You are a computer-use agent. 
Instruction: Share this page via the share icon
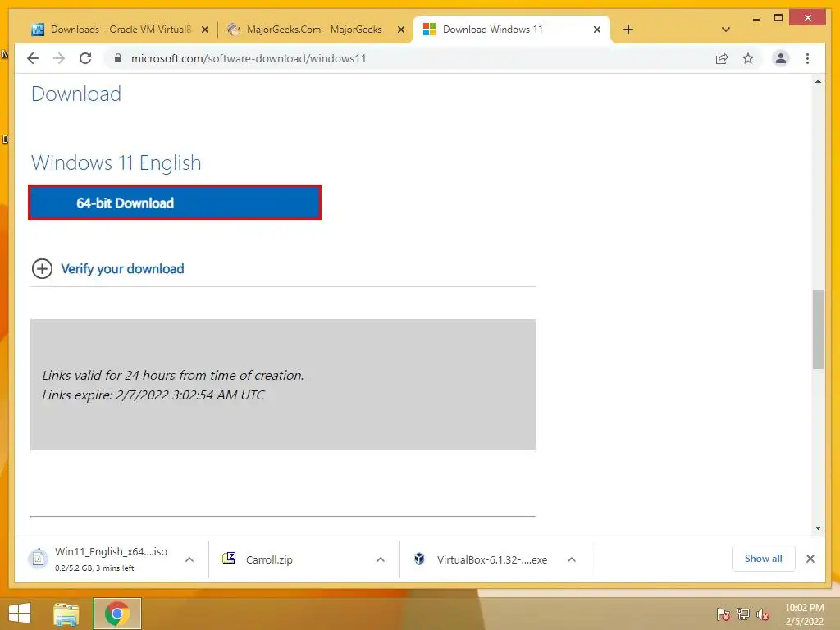722,58
